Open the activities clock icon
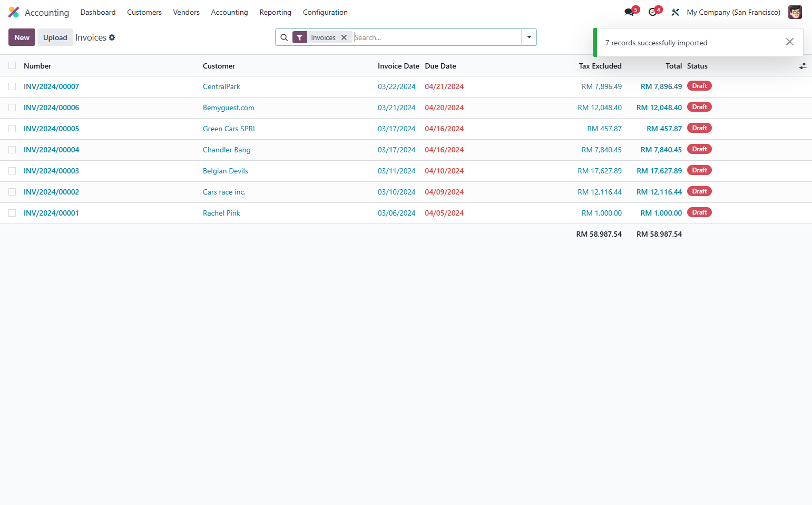The width and height of the screenshot is (812, 505). click(x=652, y=12)
